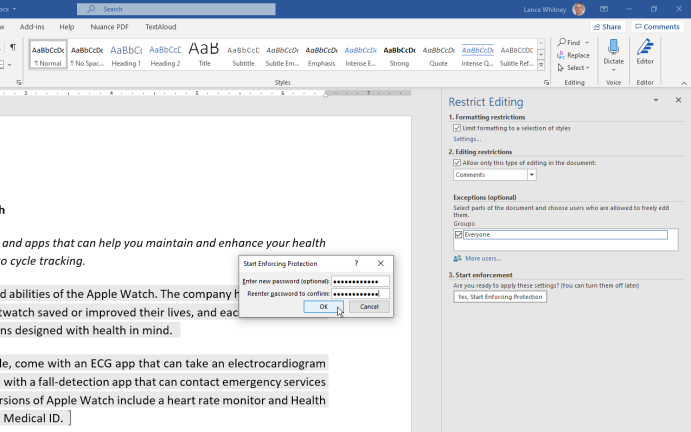
Task: Apply the Quote style
Action: (x=438, y=55)
